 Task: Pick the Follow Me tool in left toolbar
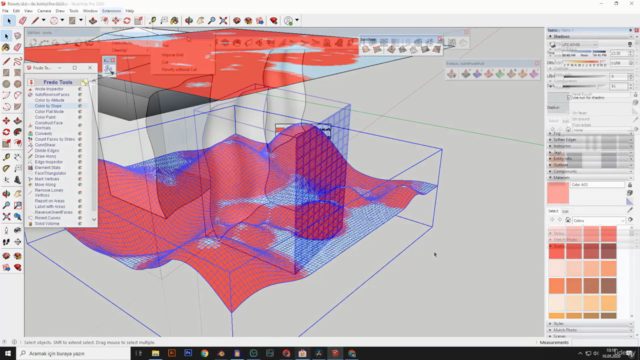click(18, 132)
